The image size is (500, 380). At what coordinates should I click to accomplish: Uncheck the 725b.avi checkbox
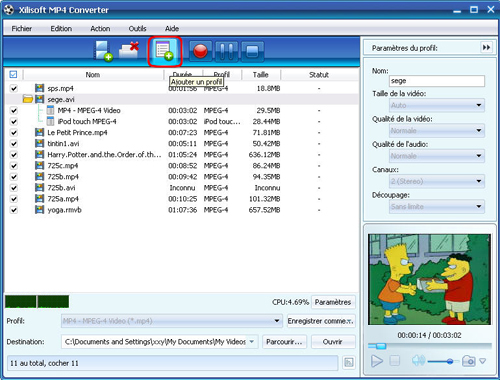[14, 188]
